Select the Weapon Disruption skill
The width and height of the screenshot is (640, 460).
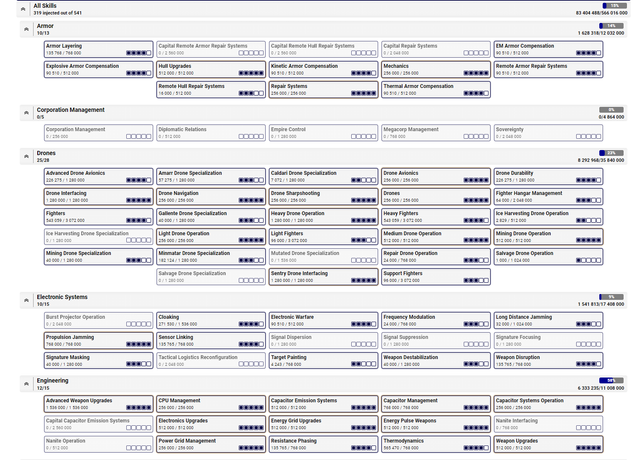tap(549, 360)
